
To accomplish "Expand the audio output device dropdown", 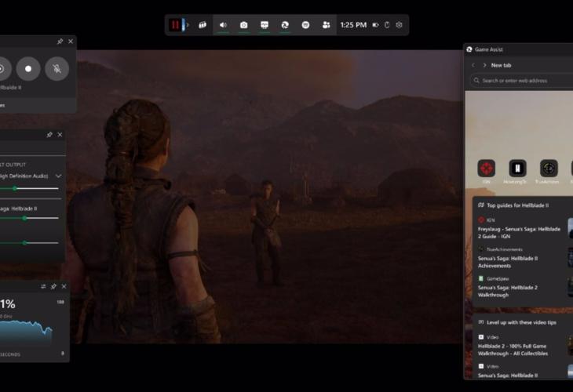I will click(58, 176).
